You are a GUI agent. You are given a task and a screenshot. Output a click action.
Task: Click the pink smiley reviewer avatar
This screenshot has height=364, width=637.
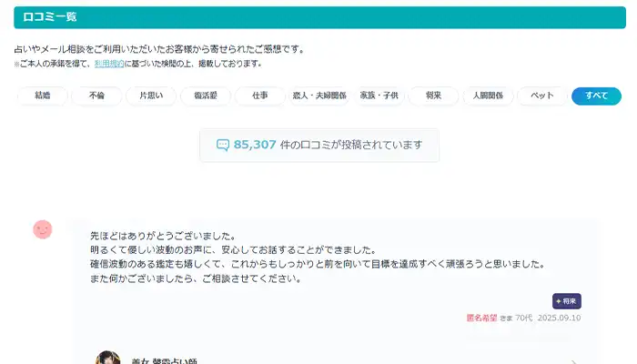[x=43, y=229]
